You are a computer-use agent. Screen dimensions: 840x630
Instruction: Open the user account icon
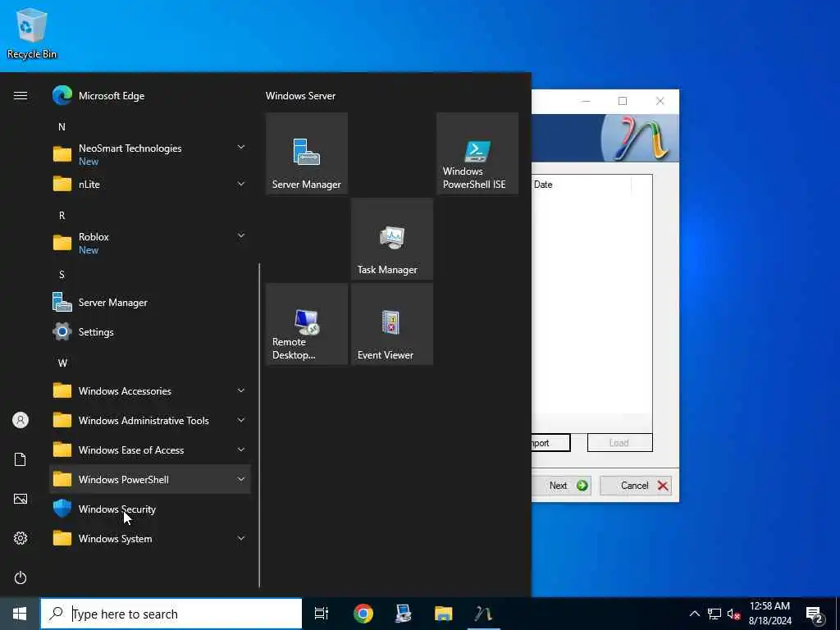tap(21, 420)
